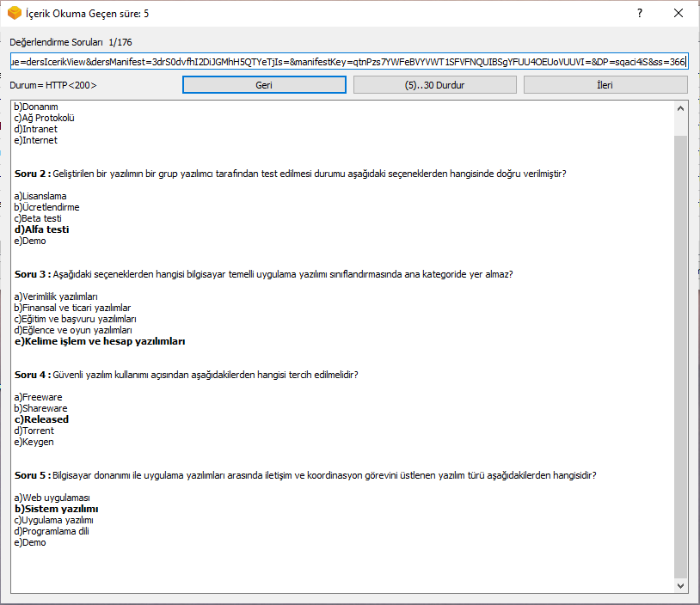The width and height of the screenshot is (700, 605).
Task: Click 'Soru 4' question text
Action: (186, 375)
